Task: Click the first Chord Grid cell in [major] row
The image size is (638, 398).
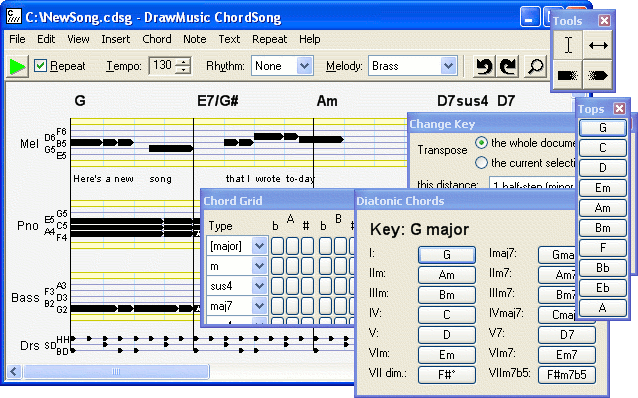Action: click(277, 246)
